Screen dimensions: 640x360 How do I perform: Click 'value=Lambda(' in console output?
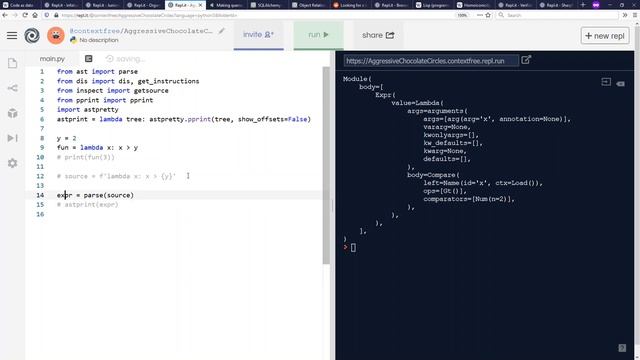coord(417,103)
